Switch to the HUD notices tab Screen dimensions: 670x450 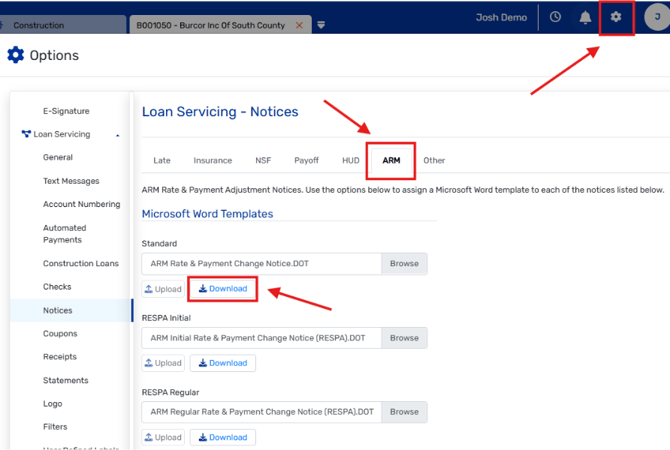(350, 160)
